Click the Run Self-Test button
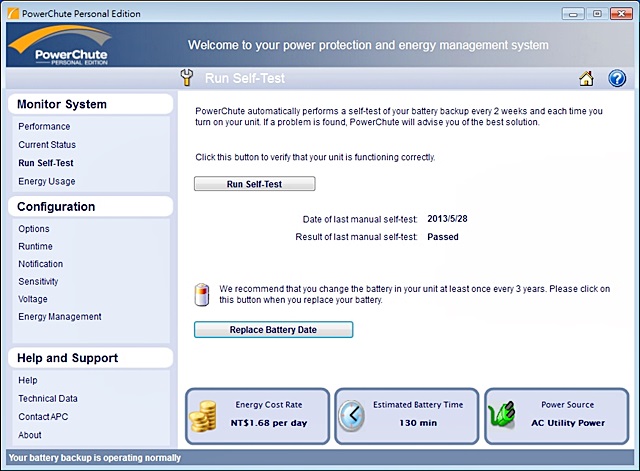Screen dimensions: 640x471 [254, 184]
